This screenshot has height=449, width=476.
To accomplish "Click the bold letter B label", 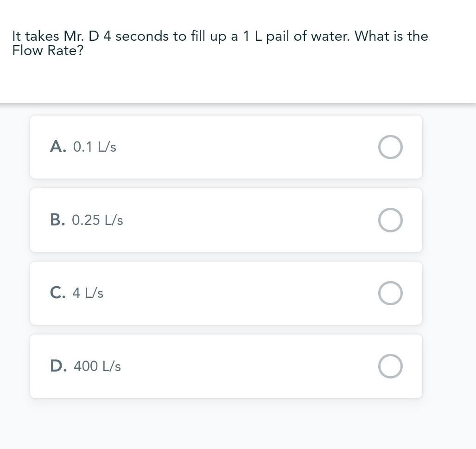I will pyautogui.click(x=57, y=220).
